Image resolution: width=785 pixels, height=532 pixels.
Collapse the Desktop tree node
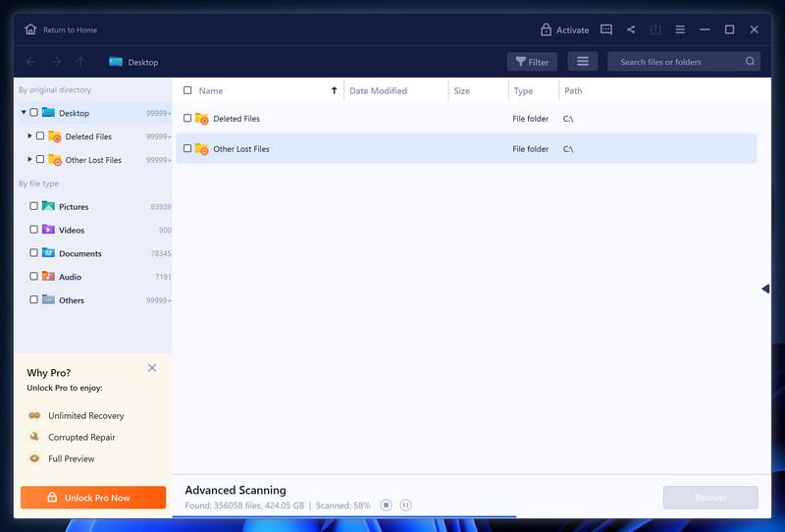coord(24,113)
